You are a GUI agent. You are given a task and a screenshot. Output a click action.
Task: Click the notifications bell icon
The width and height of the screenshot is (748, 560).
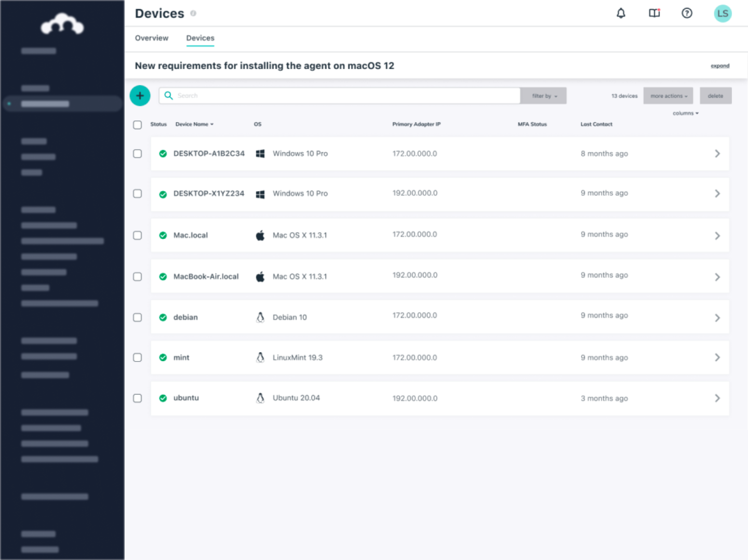coord(620,13)
